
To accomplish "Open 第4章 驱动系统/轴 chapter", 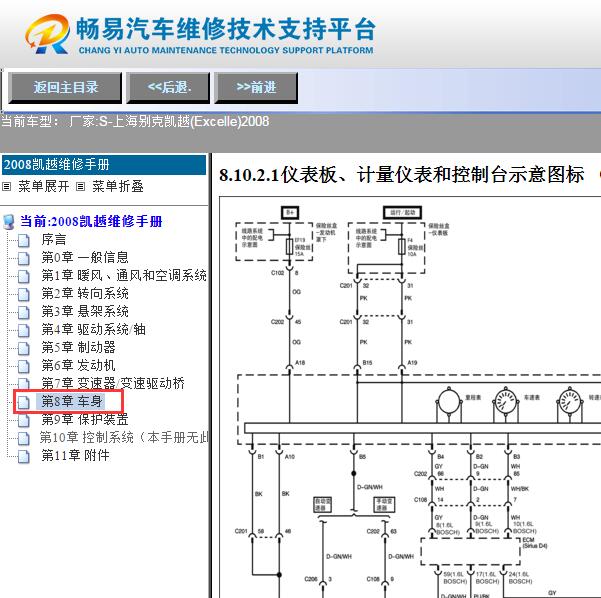I will click(x=94, y=329).
